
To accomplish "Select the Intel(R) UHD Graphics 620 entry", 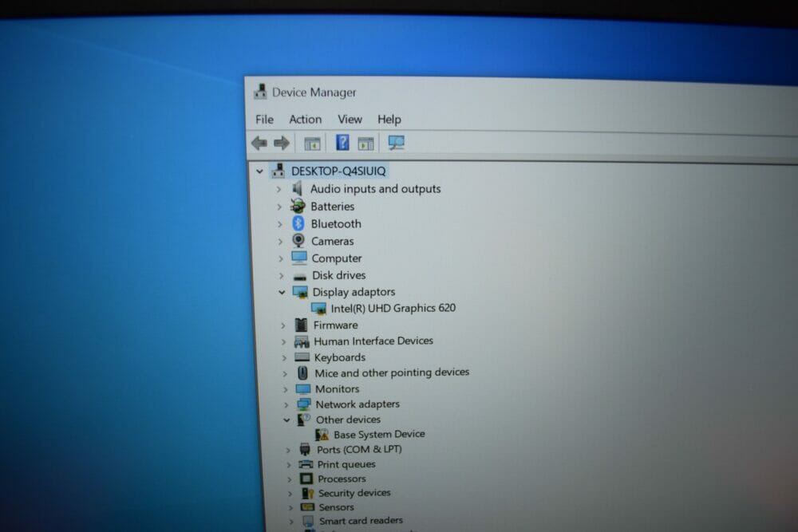I will coord(393,308).
